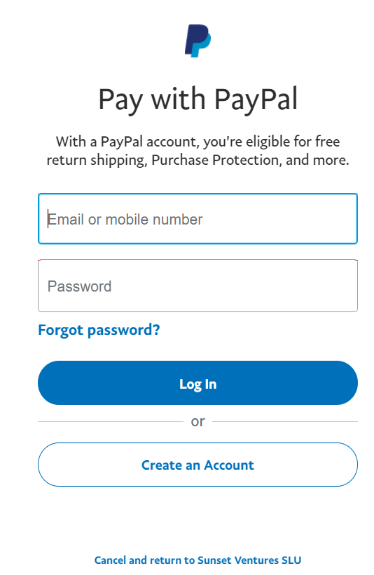Click the 'Log In' label on the blue button
Image resolution: width=374 pixels, height=575 pixels.
click(198, 384)
